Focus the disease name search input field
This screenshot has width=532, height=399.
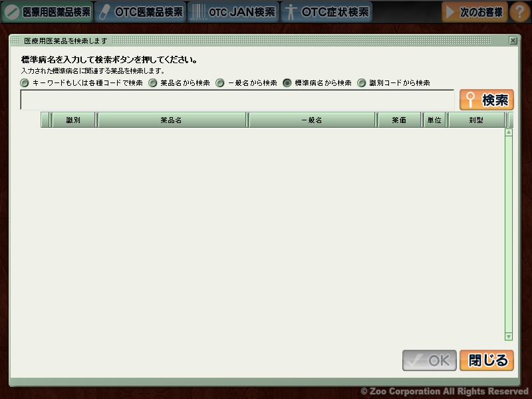pyautogui.click(x=237, y=100)
